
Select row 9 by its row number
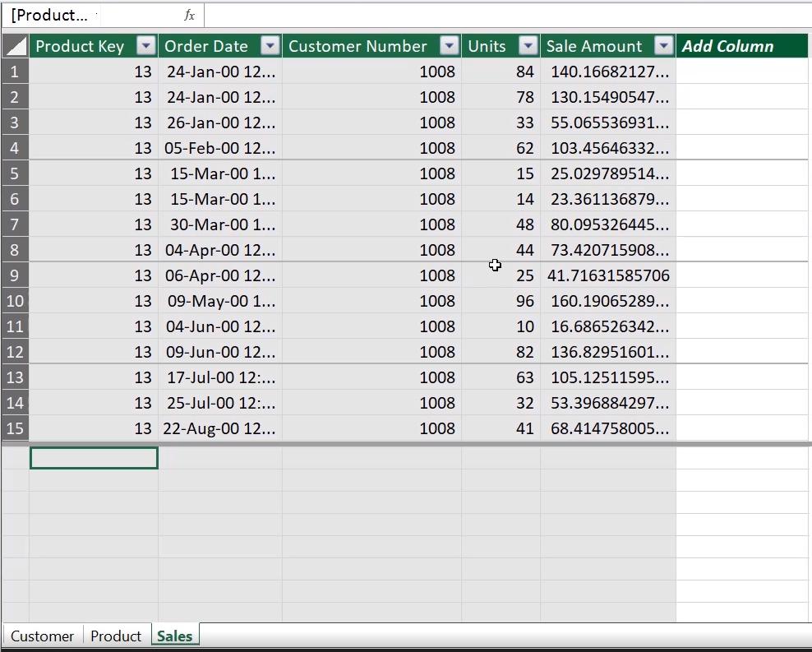(15, 275)
